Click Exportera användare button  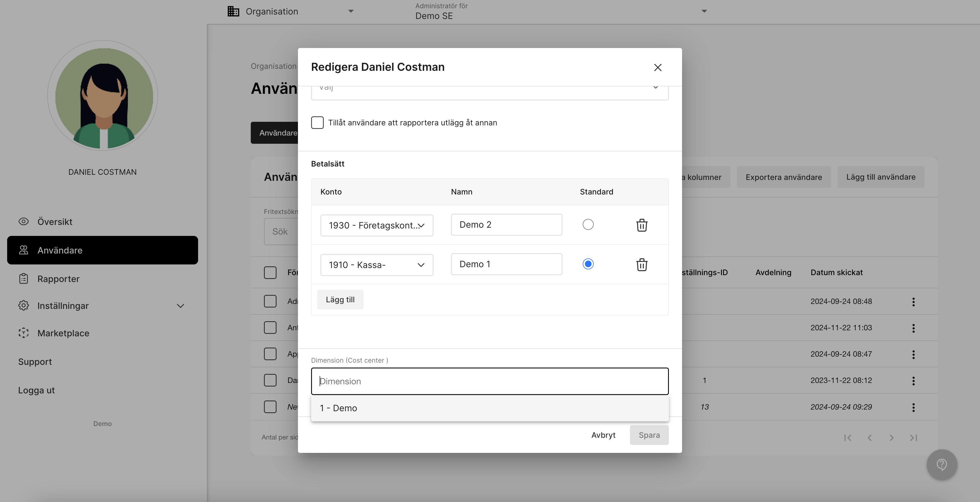pyautogui.click(x=784, y=177)
